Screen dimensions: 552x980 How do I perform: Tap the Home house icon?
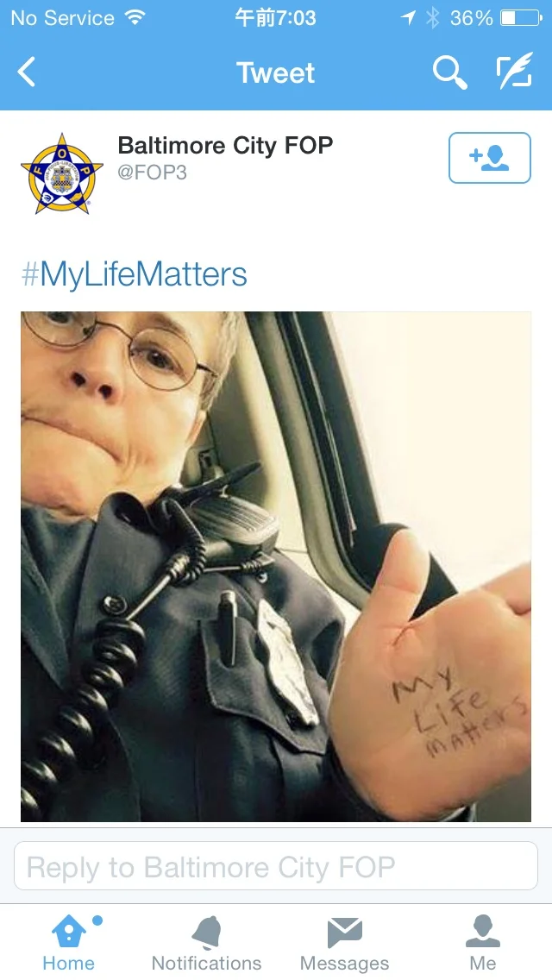(x=69, y=931)
